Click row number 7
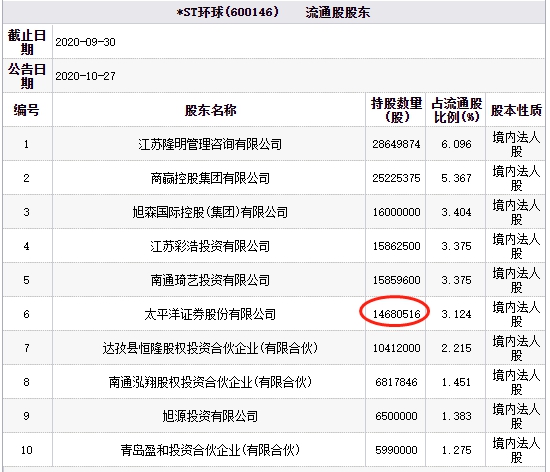 pyautogui.click(x=26, y=348)
